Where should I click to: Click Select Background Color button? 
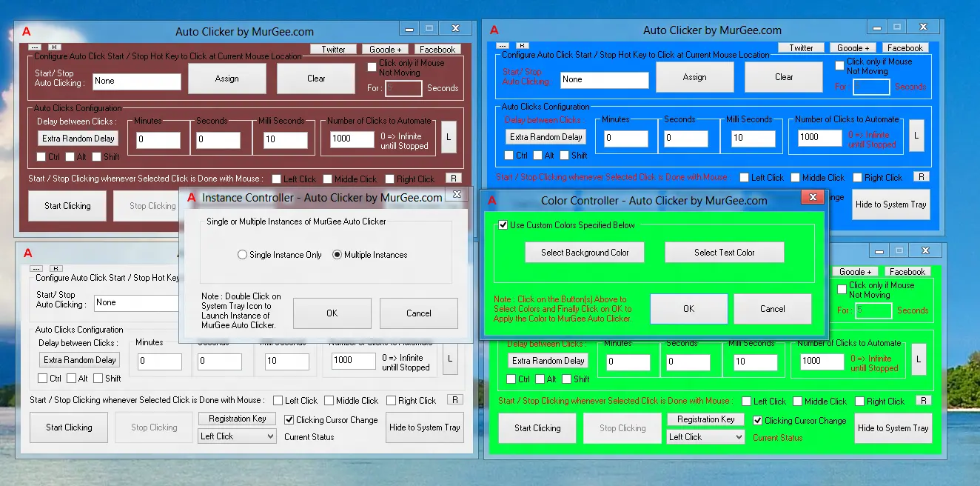(585, 253)
